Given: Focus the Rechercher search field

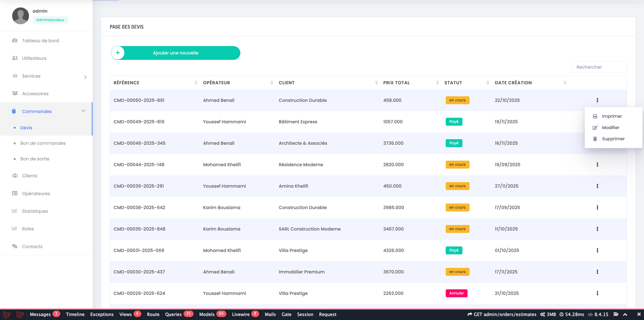Looking at the screenshot, I should click(599, 67).
